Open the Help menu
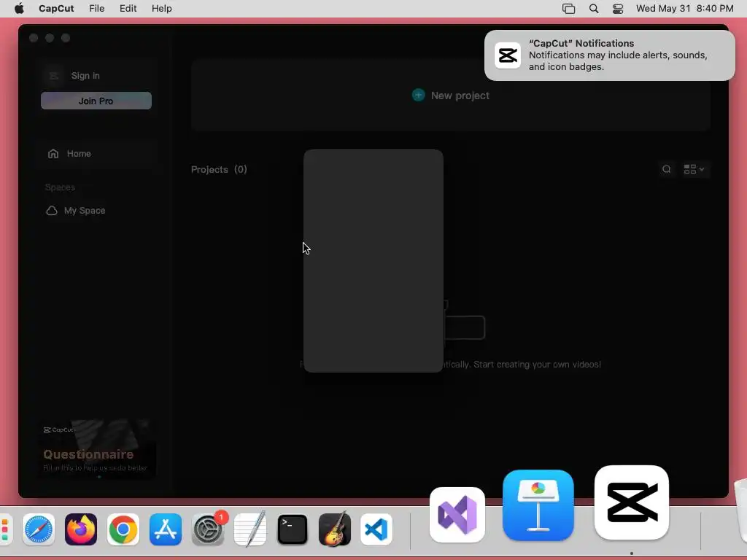Screen dimensions: 747x560 (161, 9)
